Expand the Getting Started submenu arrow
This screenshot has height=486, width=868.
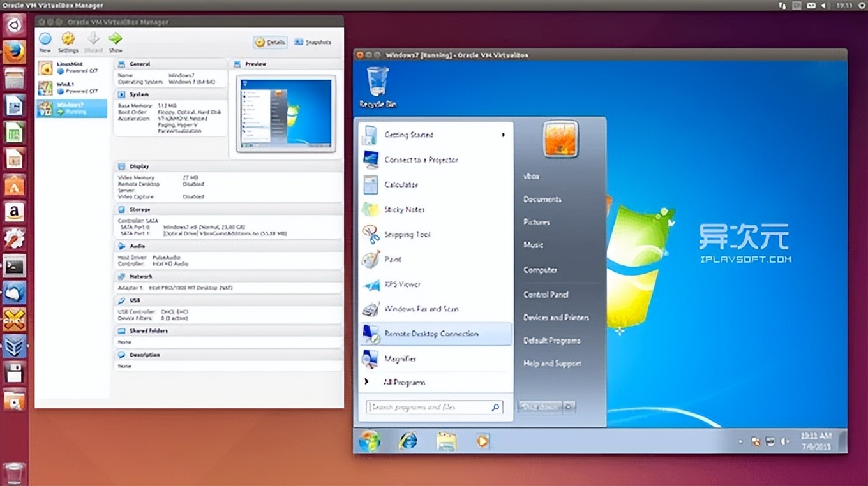click(504, 135)
